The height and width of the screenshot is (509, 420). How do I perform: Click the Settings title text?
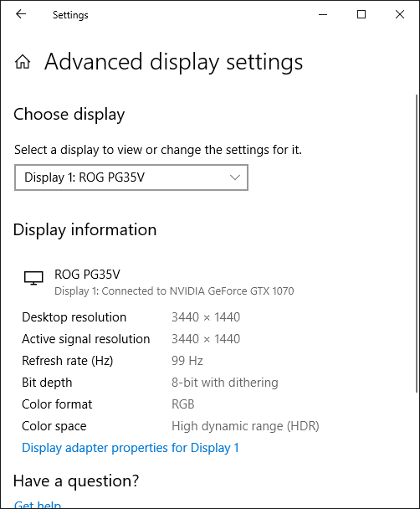click(70, 15)
